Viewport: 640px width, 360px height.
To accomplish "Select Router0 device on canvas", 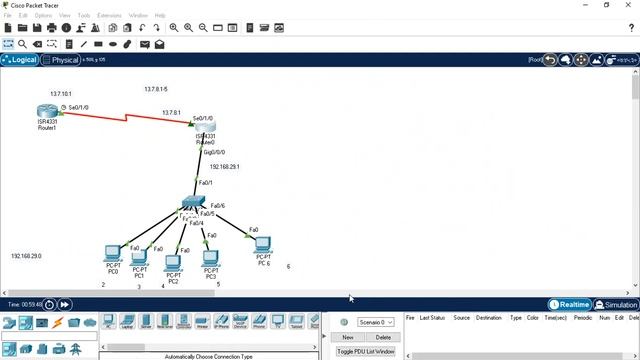I will pyautogui.click(x=206, y=127).
